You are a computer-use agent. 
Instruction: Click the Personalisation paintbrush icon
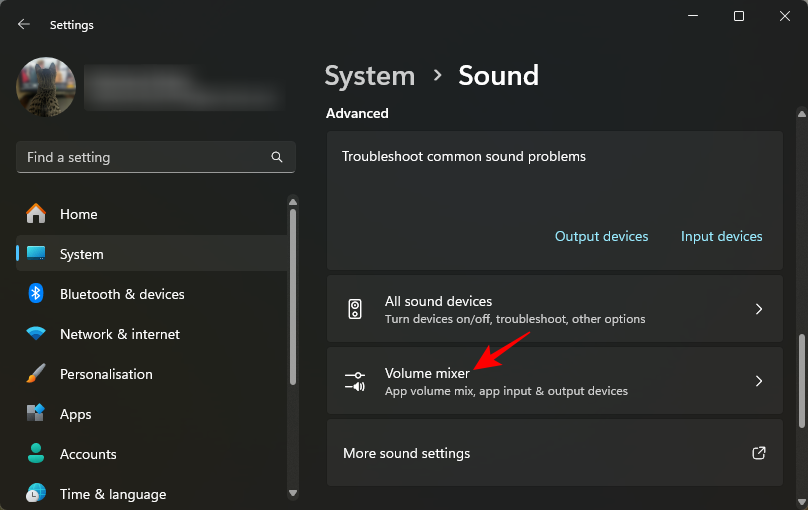click(x=36, y=374)
